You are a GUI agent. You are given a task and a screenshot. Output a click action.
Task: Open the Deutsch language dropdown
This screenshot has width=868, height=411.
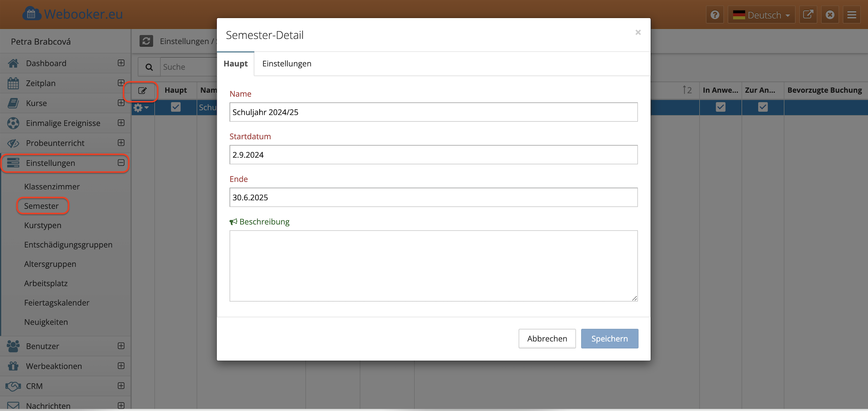[762, 15]
